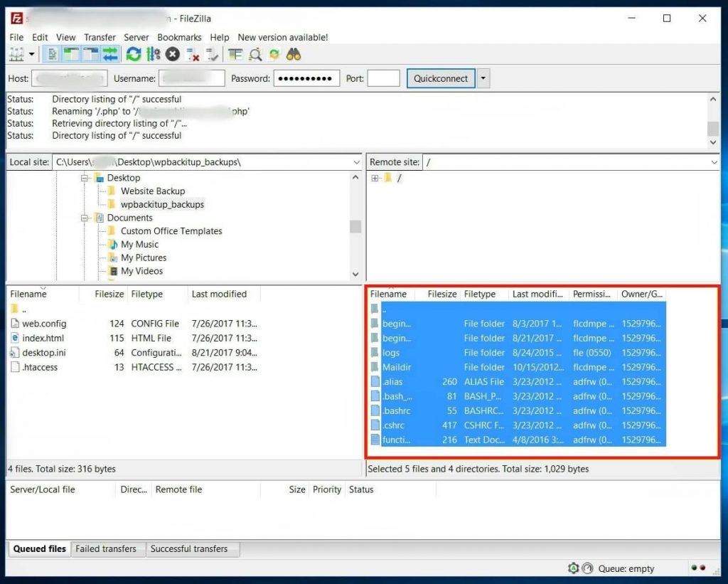Expand the remote root / tree node
The width and height of the screenshot is (728, 584).
pyautogui.click(x=375, y=178)
